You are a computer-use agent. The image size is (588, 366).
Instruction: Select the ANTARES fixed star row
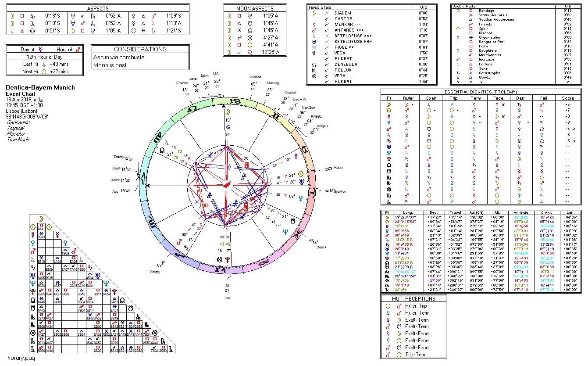(x=372, y=30)
